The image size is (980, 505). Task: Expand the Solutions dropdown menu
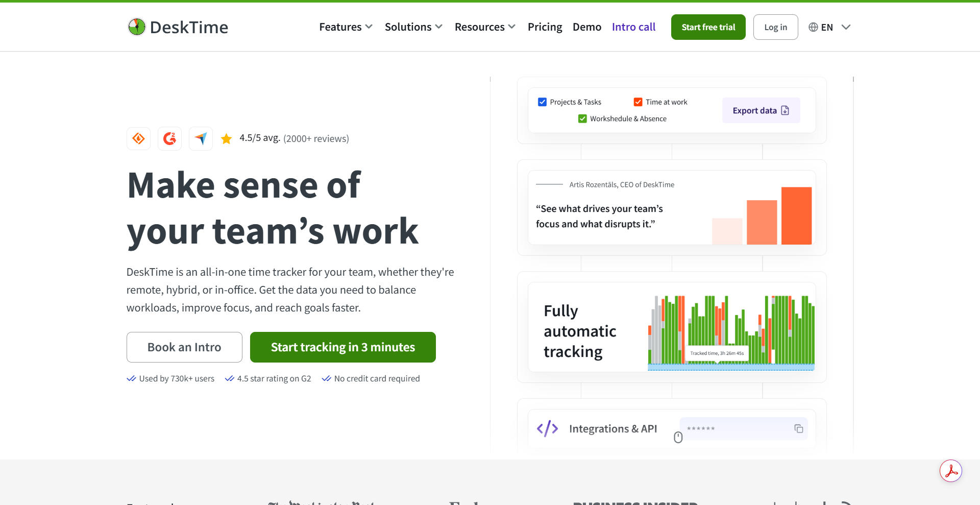coord(413,27)
